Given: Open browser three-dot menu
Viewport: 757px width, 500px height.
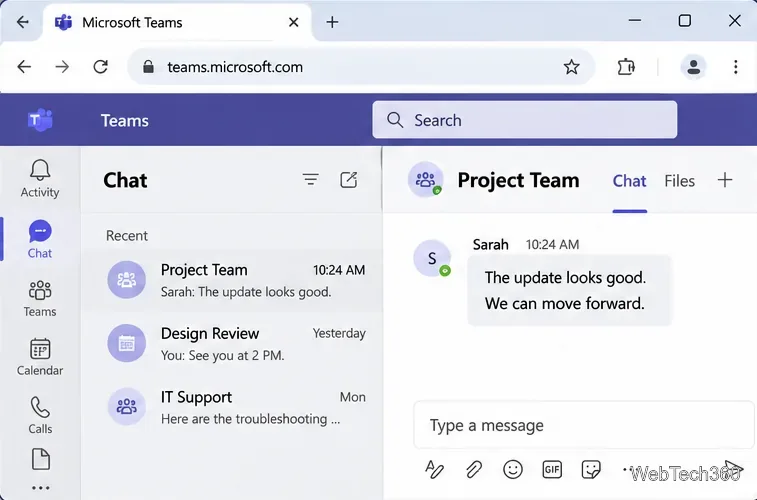Looking at the screenshot, I should 736,67.
